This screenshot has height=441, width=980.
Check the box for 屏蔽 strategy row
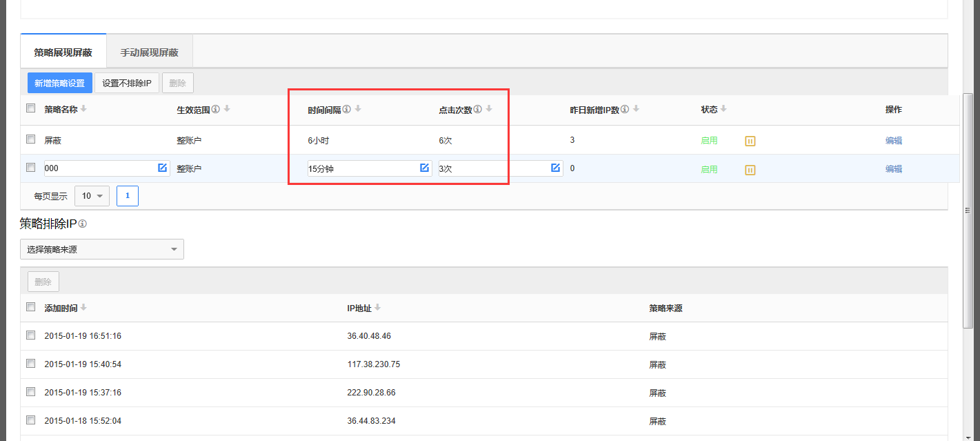click(30, 139)
